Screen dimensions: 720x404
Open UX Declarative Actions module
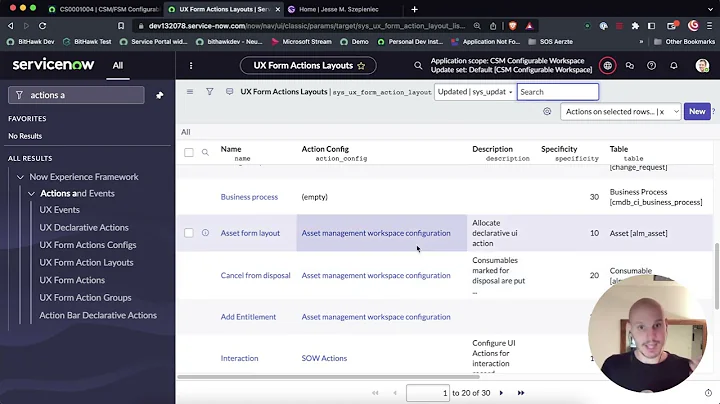[x=84, y=227]
